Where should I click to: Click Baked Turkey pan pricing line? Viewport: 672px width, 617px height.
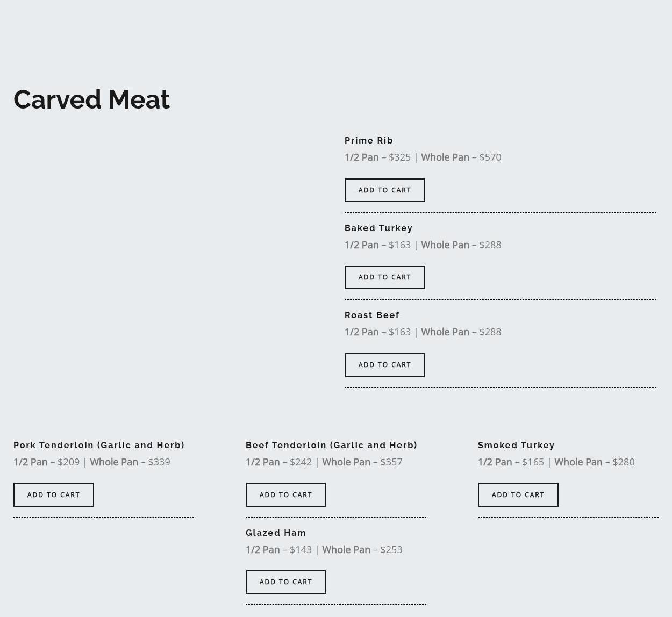[423, 245]
